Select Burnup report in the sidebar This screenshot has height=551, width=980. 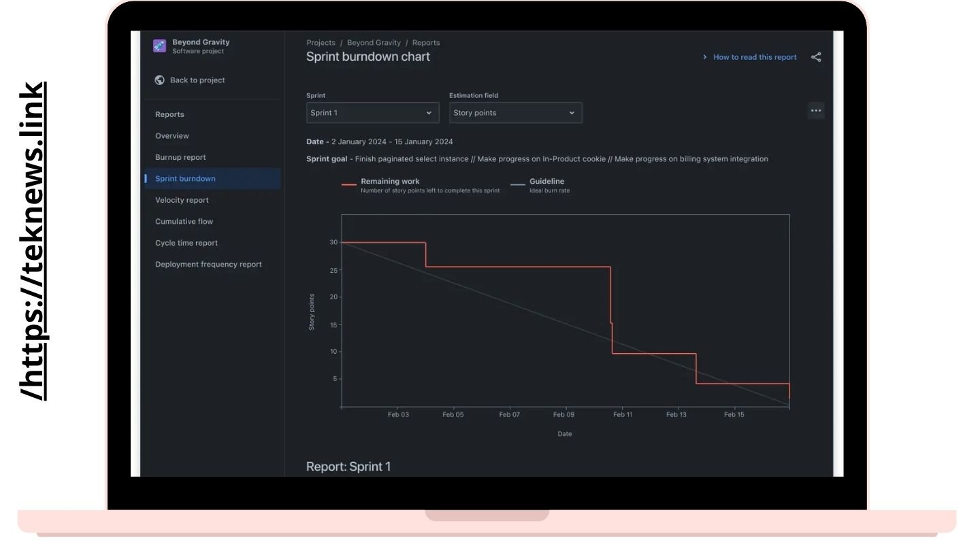click(x=180, y=157)
